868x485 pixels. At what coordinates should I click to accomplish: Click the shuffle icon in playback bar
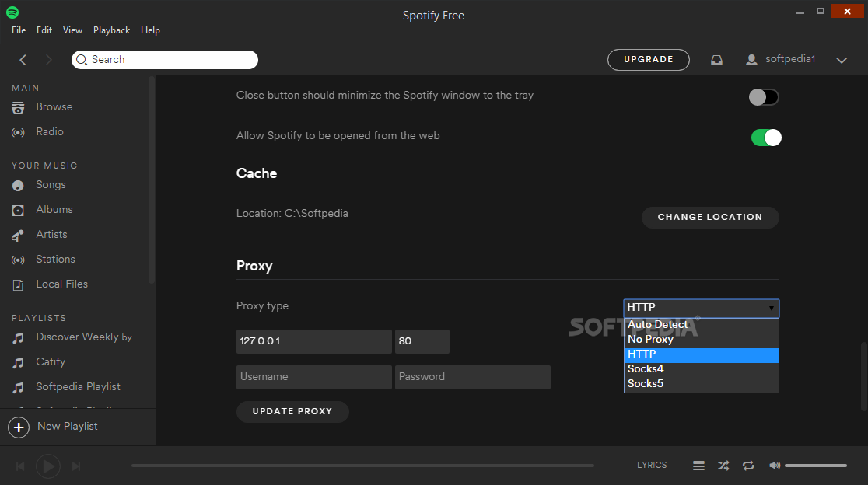click(x=723, y=466)
